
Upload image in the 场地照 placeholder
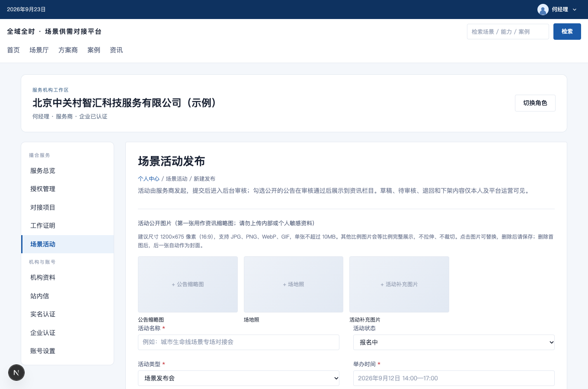[x=294, y=284]
